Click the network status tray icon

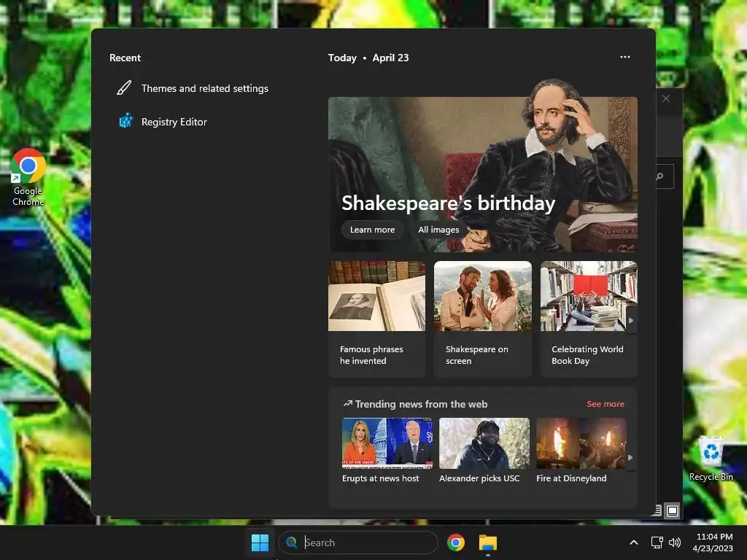(x=657, y=542)
